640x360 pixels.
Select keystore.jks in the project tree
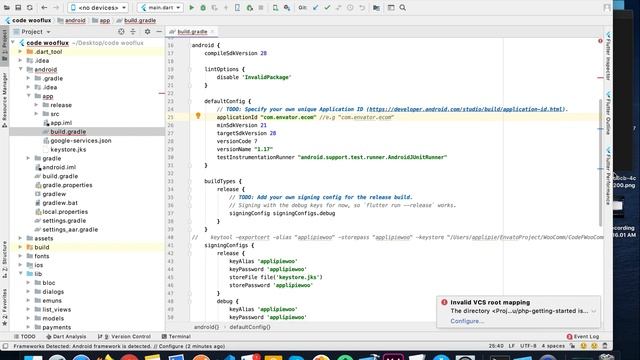[x=68, y=149]
